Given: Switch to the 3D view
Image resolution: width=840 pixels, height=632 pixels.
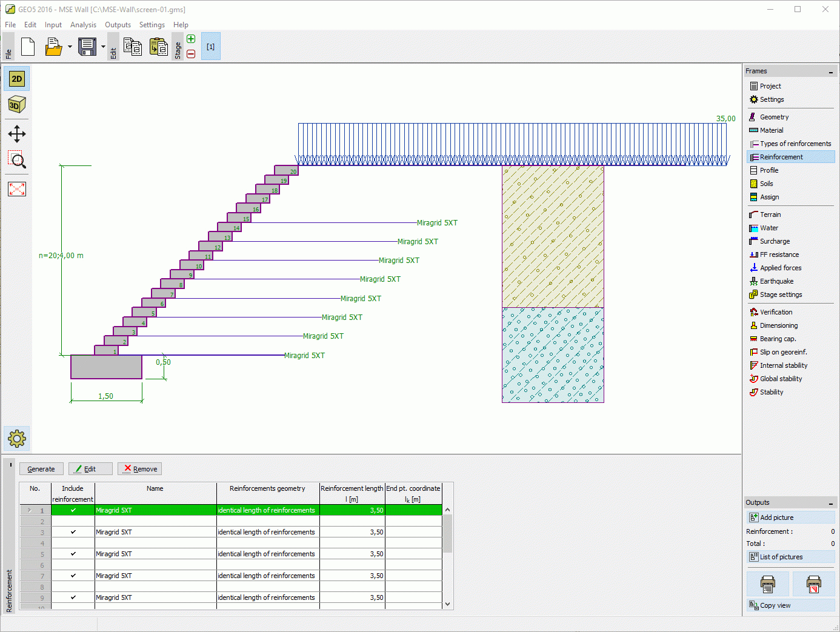Looking at the screenshot, I should click(16, 104).
